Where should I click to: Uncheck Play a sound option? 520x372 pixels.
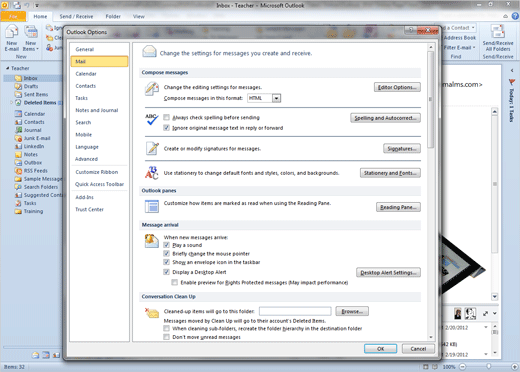166,245
